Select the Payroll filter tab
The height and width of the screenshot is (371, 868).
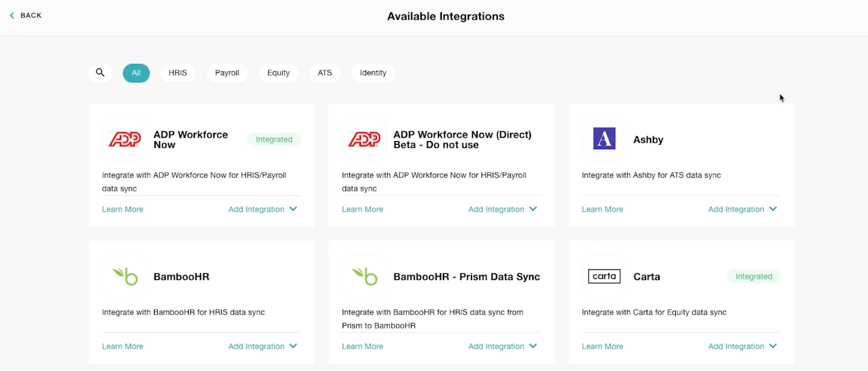coord(227,73)
